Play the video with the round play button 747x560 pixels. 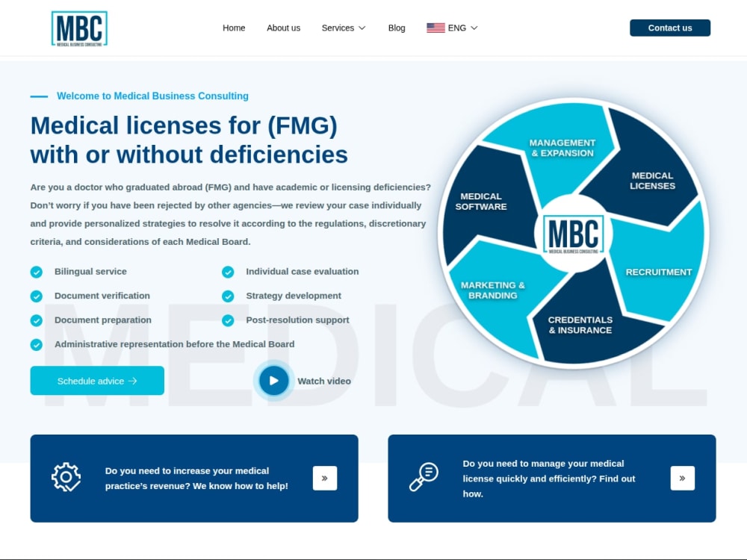click(273, 381)
